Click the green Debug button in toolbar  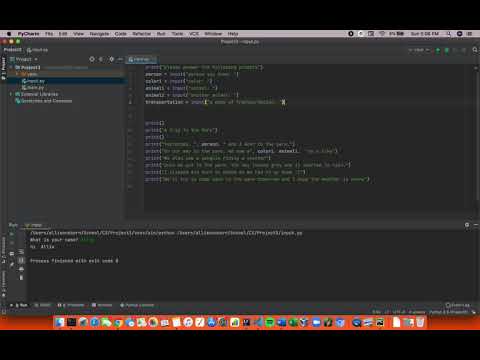pos(447,50)
